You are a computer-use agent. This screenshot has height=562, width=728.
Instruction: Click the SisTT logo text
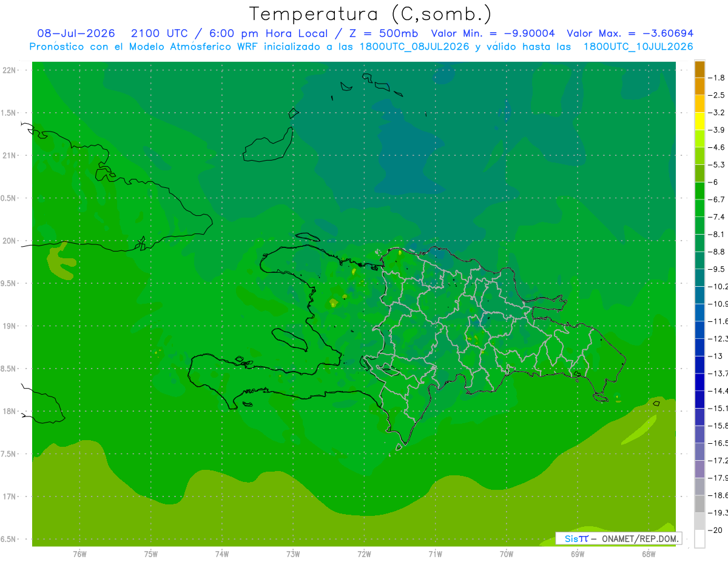pyautogui.click(x=576, y=538)
